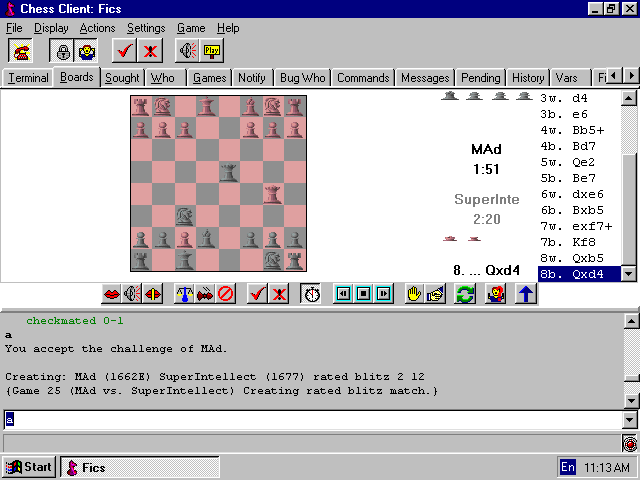
Task: Select move '8b. Qxd4' in move list
Action: [x=579, y=274]
